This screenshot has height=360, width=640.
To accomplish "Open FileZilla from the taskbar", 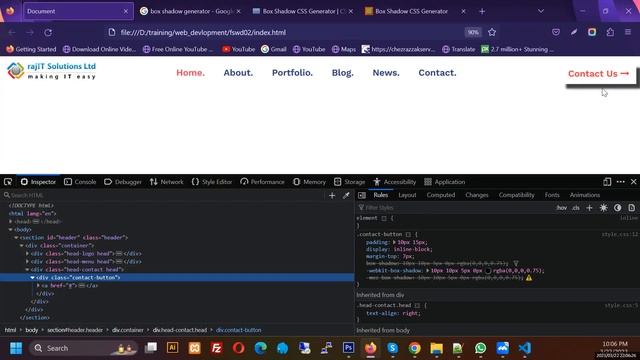I will tap(216, 348).
